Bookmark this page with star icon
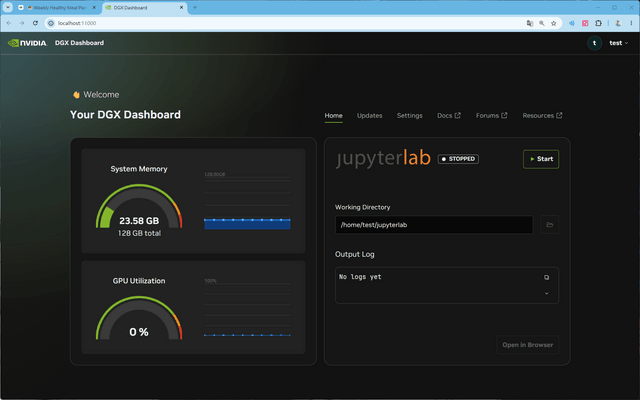This screenshot has height=400, width=640. coord(553,23)
